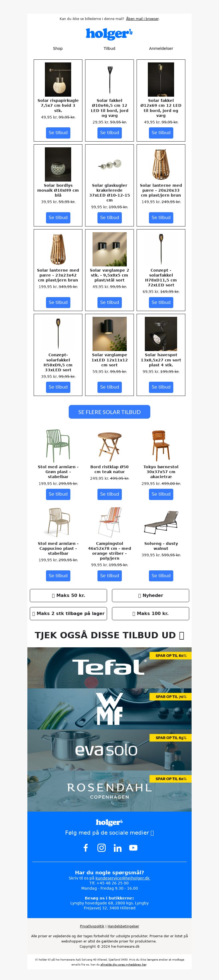Click the WMF brand banner
Screen dimensions: 219x980
(x=109, y=709)
